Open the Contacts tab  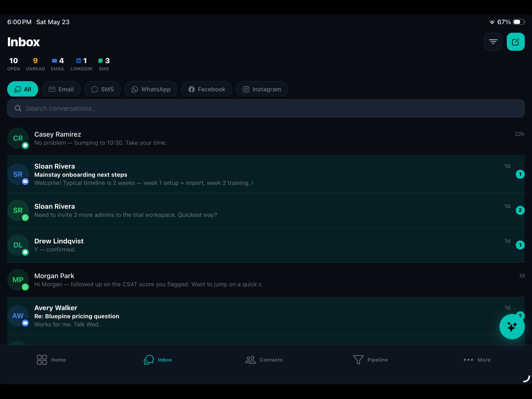pyautogui.click(x=264, y=360)
